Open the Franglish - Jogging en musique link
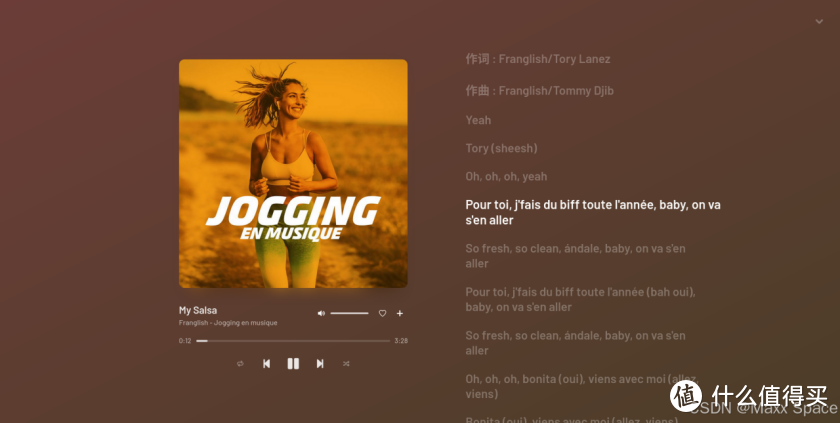 click(228, 323)
